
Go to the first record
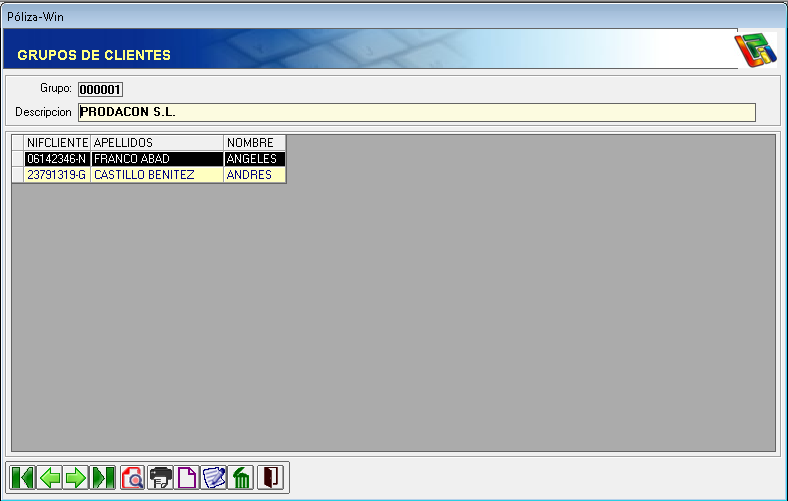(x=22, y=477)
